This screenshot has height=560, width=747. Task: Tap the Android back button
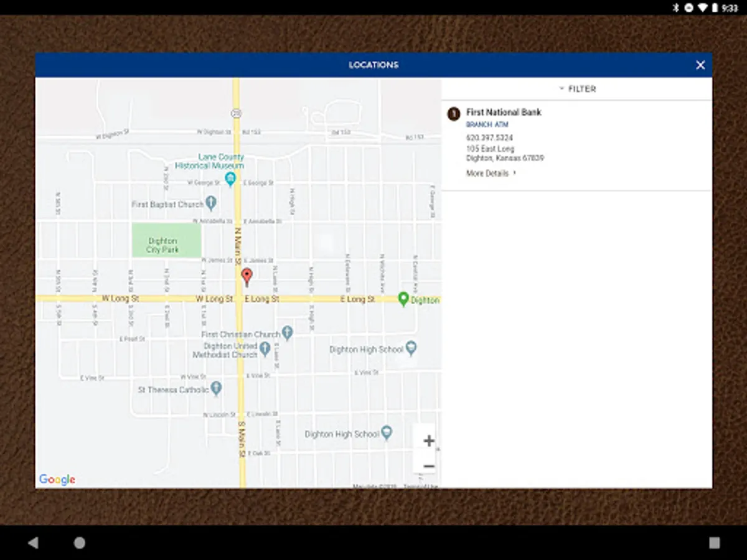pyautogui.click(x=33, y=543)
